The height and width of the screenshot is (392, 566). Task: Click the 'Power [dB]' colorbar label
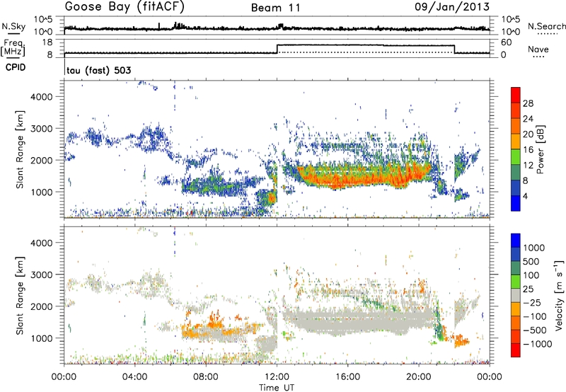[x=540, y=149]
